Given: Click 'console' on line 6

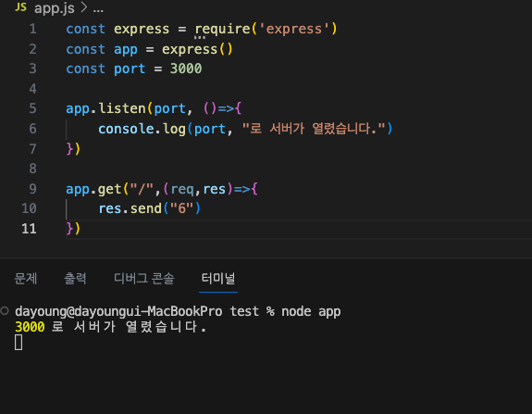Looking at the screenshot, I should coord(126,129).
